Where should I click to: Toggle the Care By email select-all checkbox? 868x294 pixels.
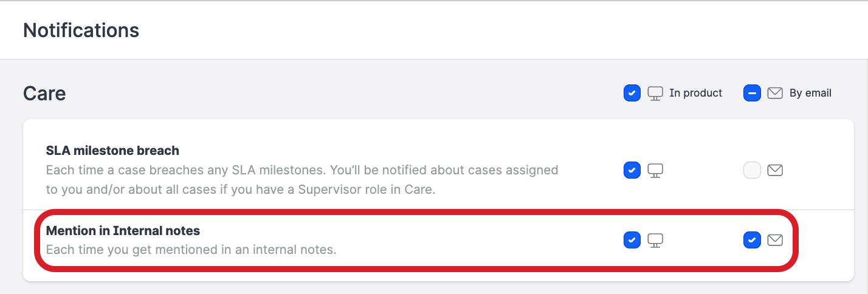click(x=752, y=94)
